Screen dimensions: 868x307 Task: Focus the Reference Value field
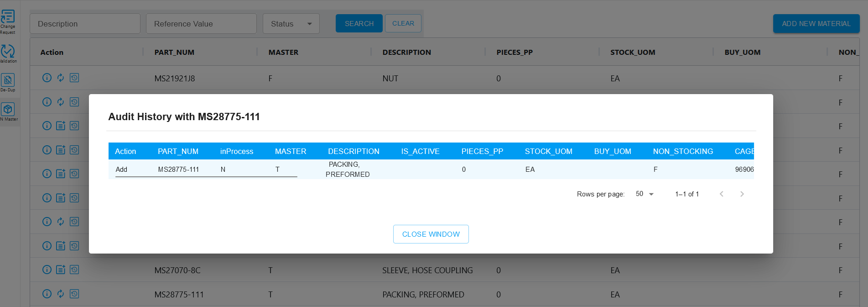(201, 24)
